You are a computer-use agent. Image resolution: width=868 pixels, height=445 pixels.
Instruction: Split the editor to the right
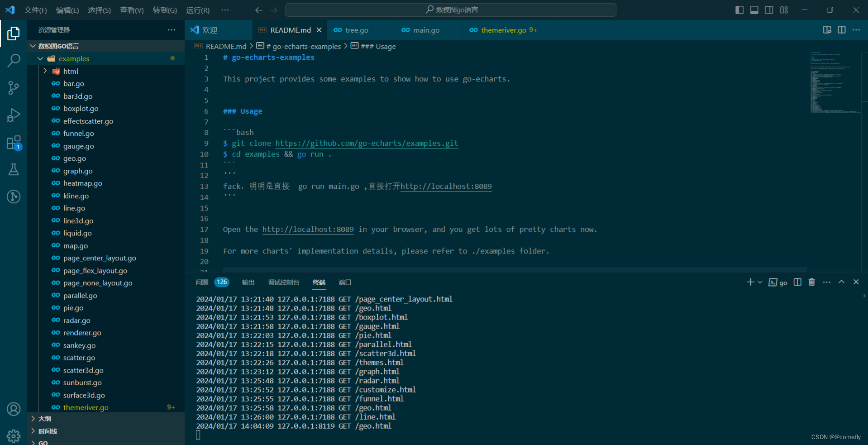click(842, 30)
